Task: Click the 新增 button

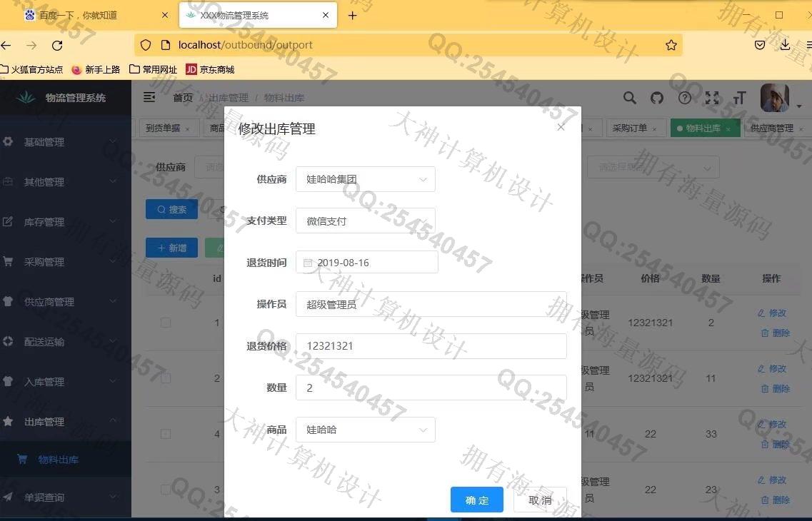Action: pyautogui.click(x=171, y=248)
